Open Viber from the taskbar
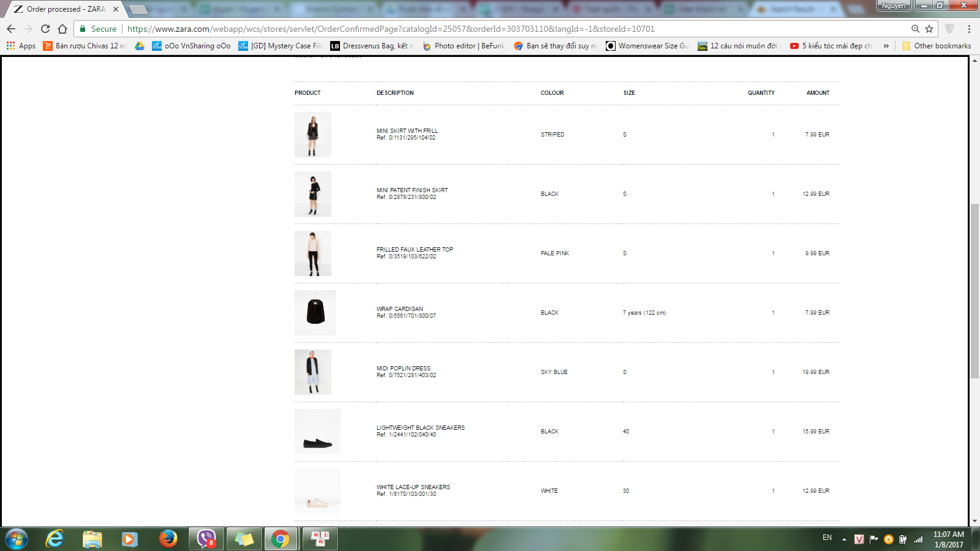Image resolution: width=980 pixels, height=551 pixels. pos(206,539)
